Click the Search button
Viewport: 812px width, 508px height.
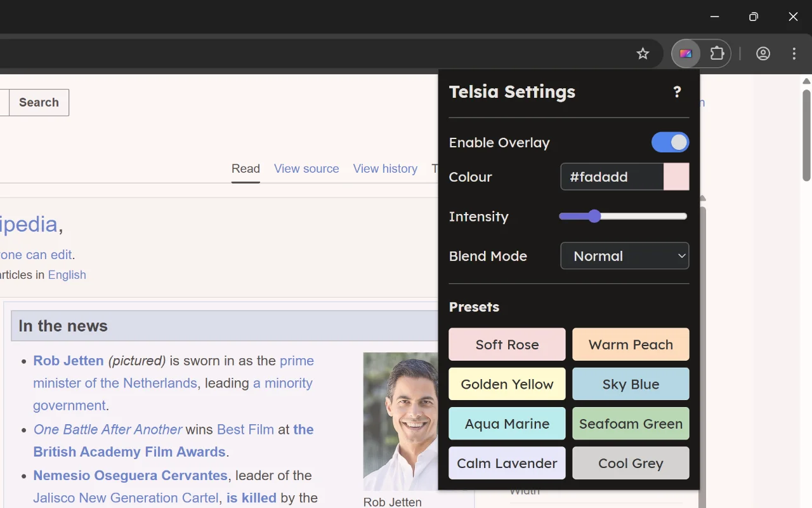click(38, 102)
